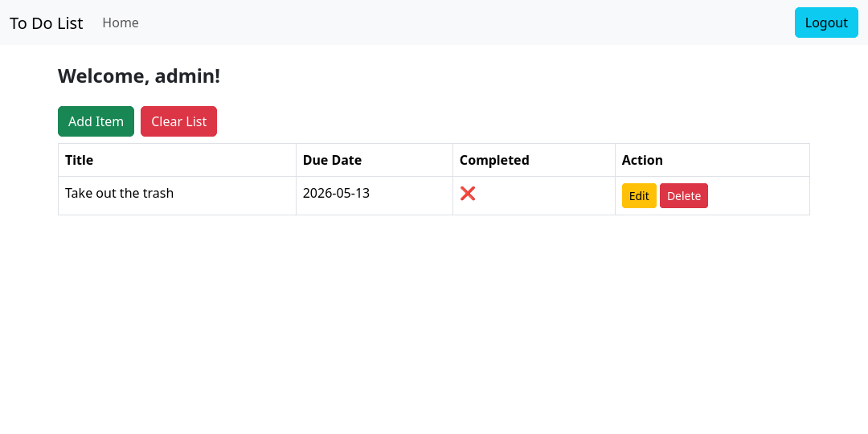
Task: Click the 2026-05-13 due date cell
Action: tap(375, 195)
